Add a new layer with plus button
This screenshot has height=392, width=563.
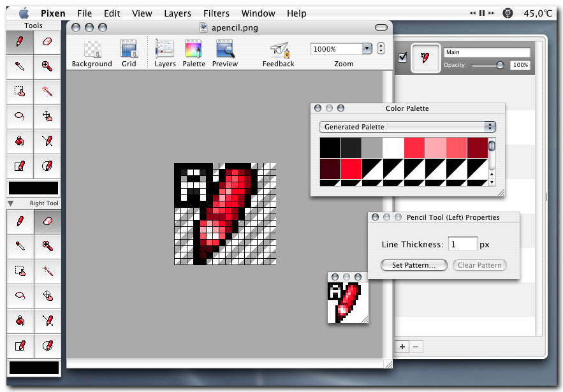(x=402, y=347)
